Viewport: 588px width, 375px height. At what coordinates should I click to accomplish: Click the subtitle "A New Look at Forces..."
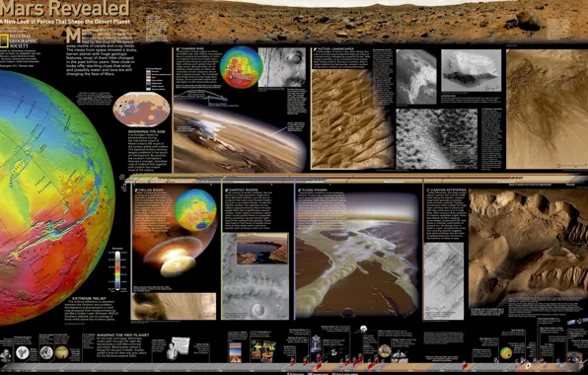tap(65, 22)
